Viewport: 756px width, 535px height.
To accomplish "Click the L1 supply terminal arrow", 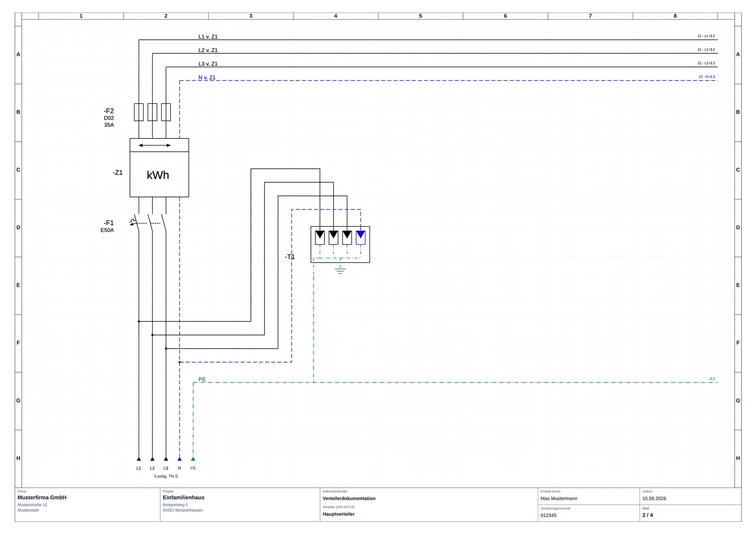I will pyautogui.click(x=139, y=459).
